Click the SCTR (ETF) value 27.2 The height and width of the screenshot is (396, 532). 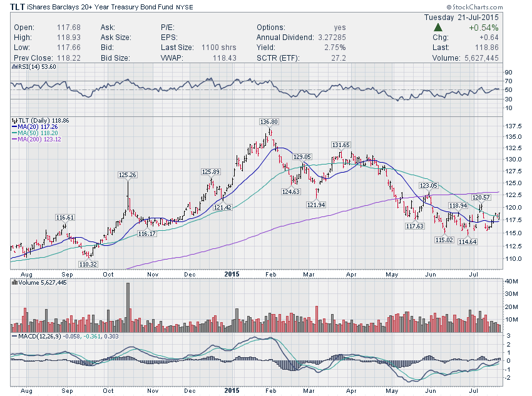pos(339,58)
